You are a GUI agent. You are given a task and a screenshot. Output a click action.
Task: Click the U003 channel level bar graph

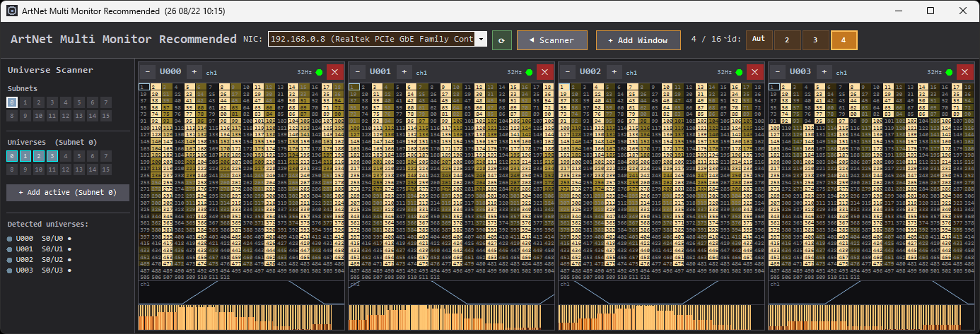(x=870, y=317)
